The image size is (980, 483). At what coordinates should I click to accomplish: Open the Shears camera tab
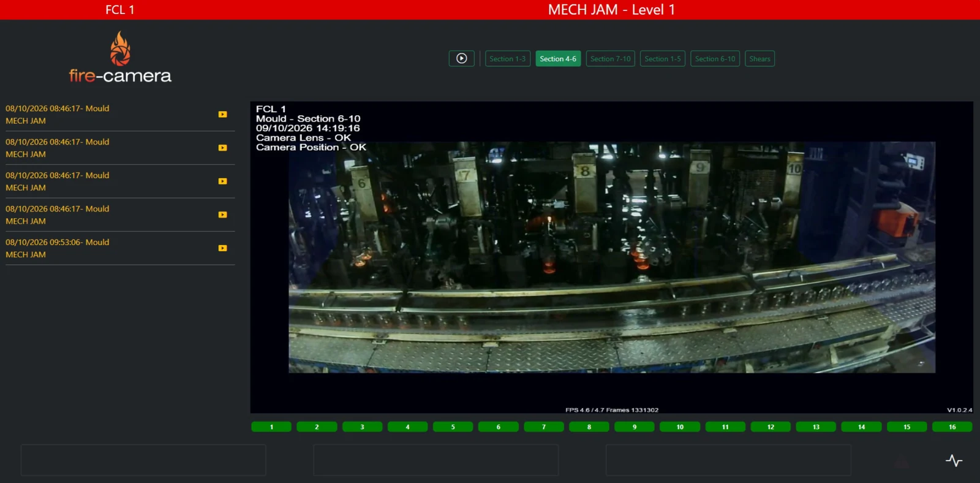(760, 59)
